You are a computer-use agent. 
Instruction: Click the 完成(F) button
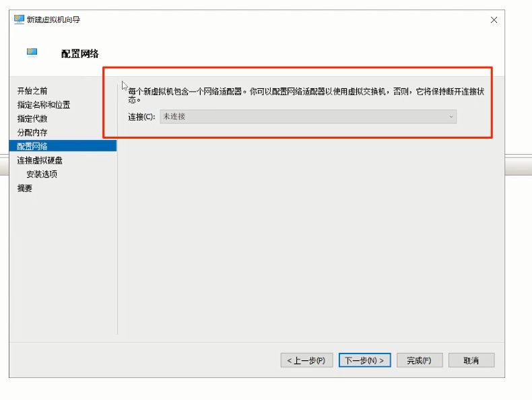[x=420, y=360]
